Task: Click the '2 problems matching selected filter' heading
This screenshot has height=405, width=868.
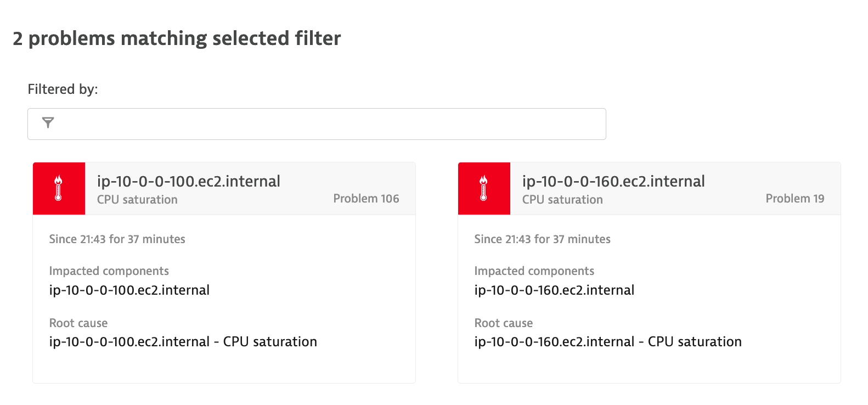Action: (x=177, y=38)
